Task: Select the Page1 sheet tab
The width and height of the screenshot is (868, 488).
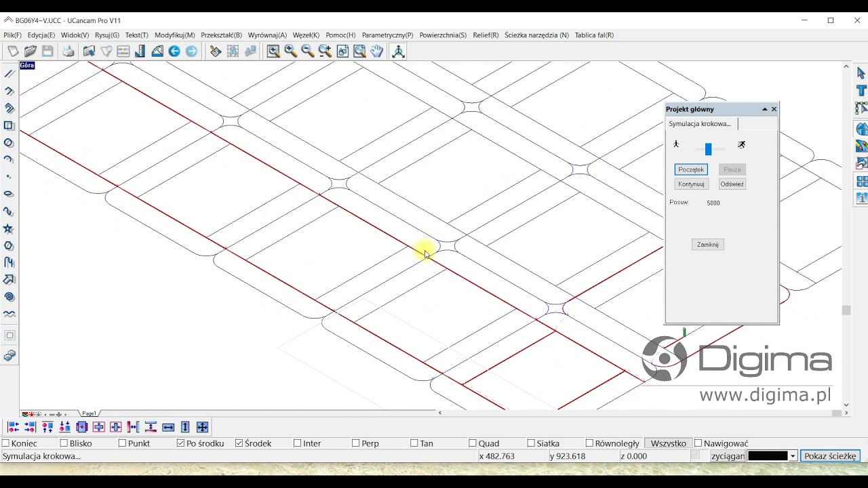Action: click(x=89, y=413)
